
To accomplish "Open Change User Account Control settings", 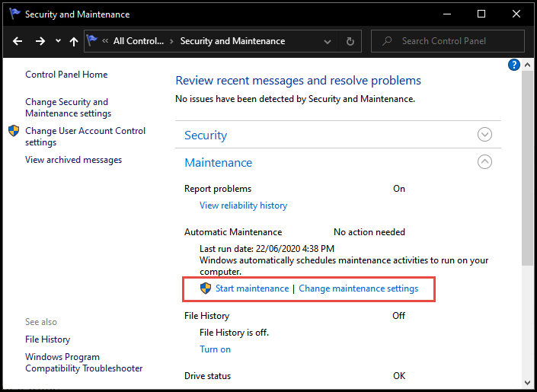I will click(x=85, y=136).
